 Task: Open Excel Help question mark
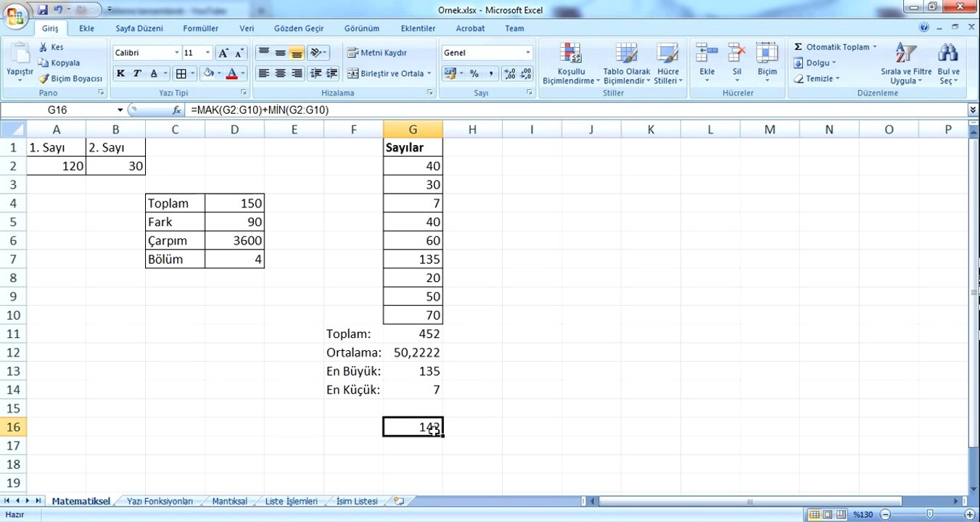(x=924, y=28)
